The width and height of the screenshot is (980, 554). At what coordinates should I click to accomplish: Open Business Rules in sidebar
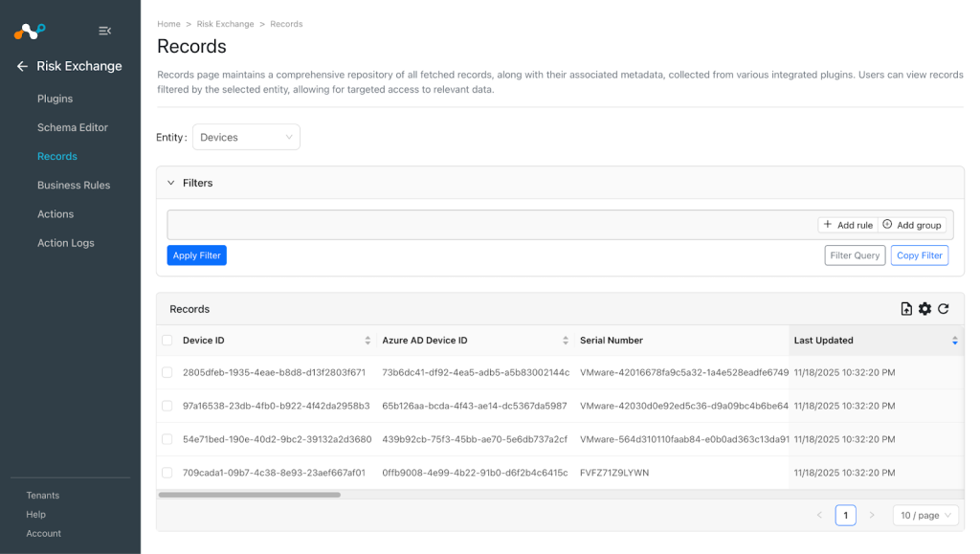coord(74,186)
